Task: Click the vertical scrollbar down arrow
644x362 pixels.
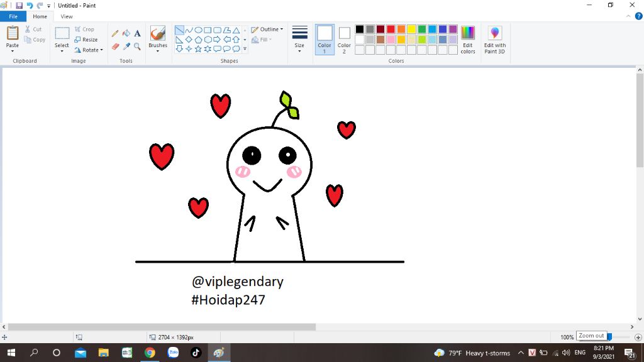Action: point(640,319)
